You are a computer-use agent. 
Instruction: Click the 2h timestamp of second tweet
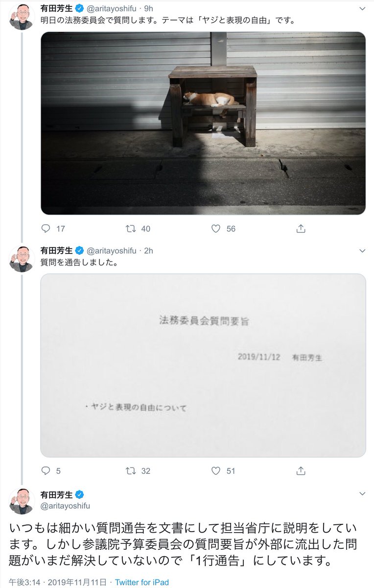pos(148,251)
